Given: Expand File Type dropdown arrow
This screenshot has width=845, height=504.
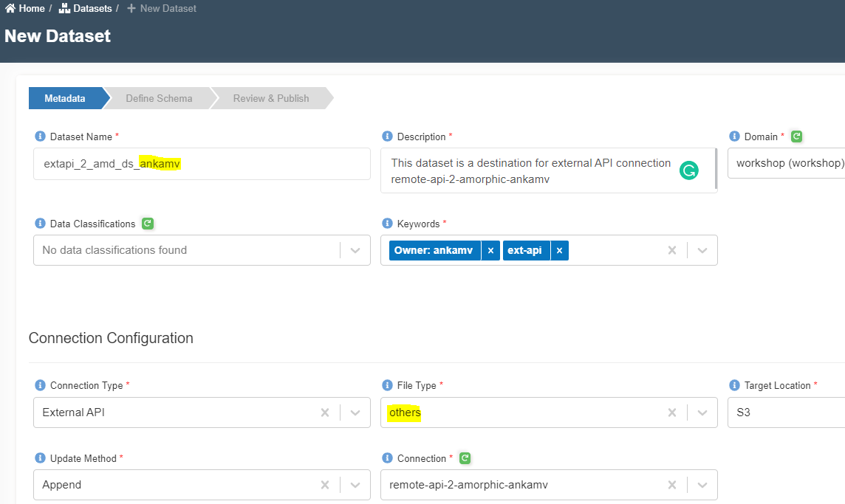Looking at the screenshot, I should click(x=702, y=412).
